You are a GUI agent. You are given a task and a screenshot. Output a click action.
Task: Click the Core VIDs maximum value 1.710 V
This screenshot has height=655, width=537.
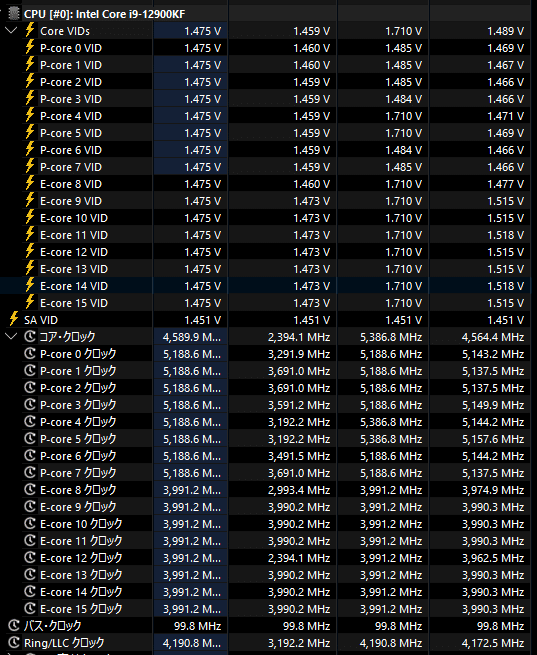pos(403,31)
